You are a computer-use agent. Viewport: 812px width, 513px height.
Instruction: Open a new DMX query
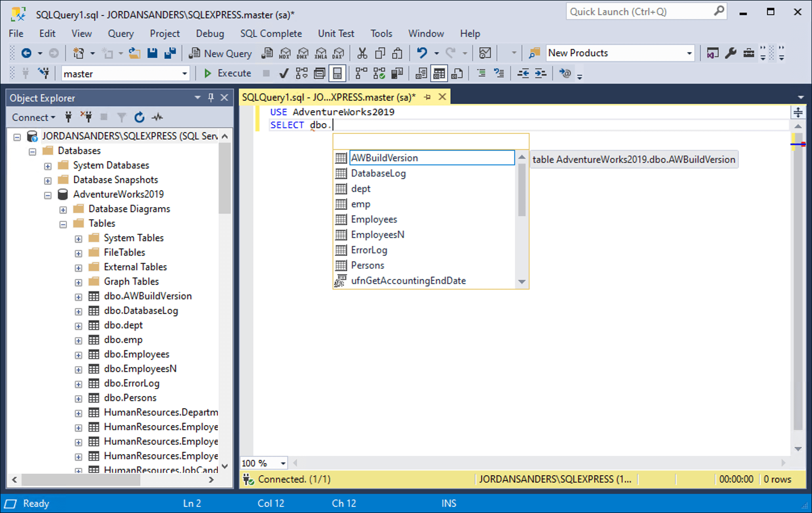(303, 53)
